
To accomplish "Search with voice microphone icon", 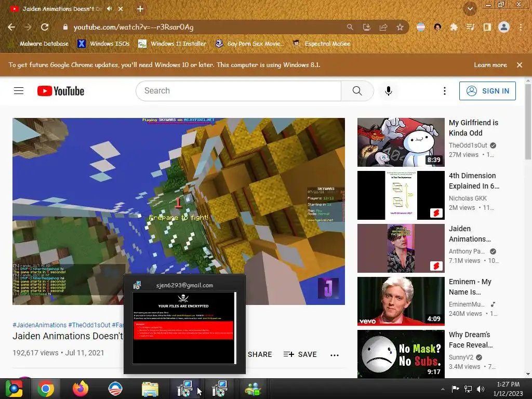I will (x=389, y=90).
